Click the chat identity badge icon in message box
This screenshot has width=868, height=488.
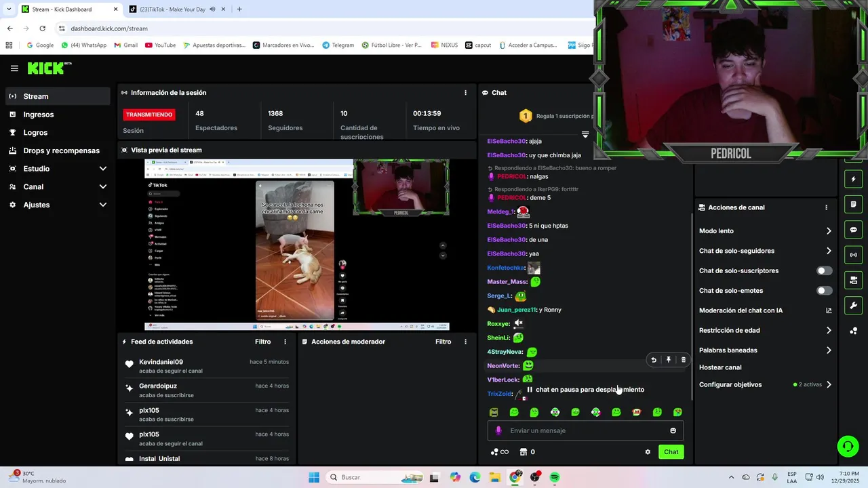point(499,430)
